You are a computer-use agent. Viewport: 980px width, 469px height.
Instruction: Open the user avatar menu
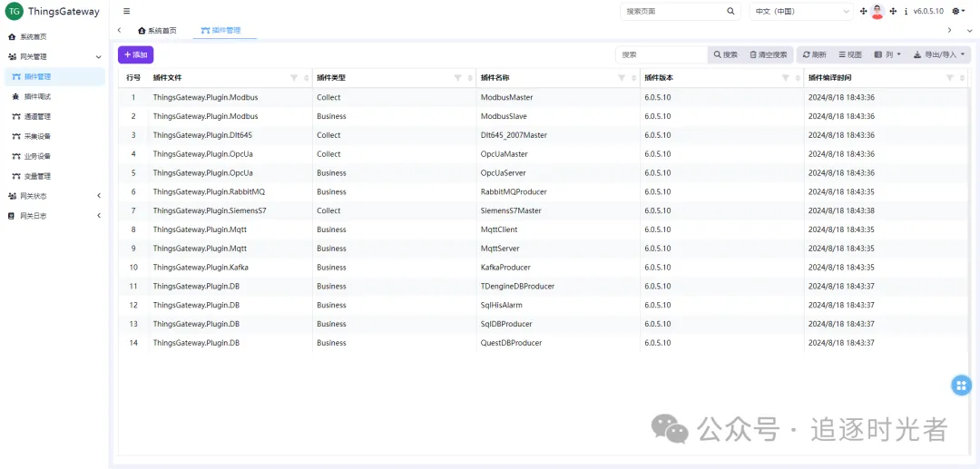pos(877,11)
